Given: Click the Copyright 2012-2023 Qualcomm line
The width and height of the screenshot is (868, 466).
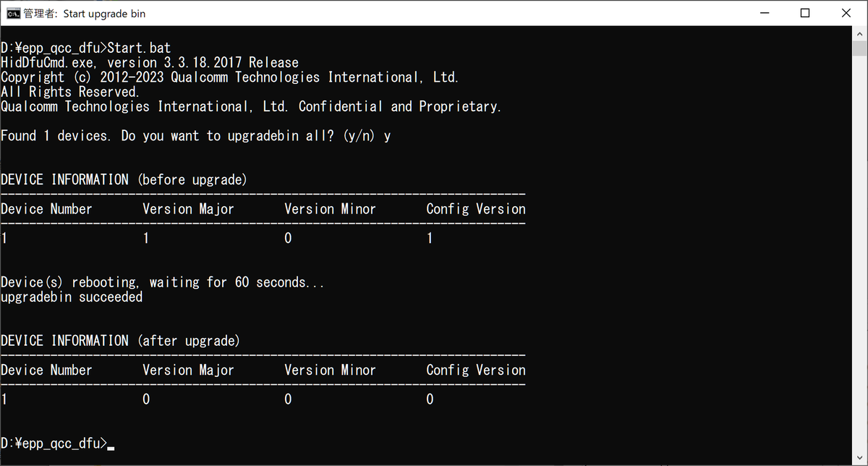Looking at the screenshot, I should [x=230, y=77].
